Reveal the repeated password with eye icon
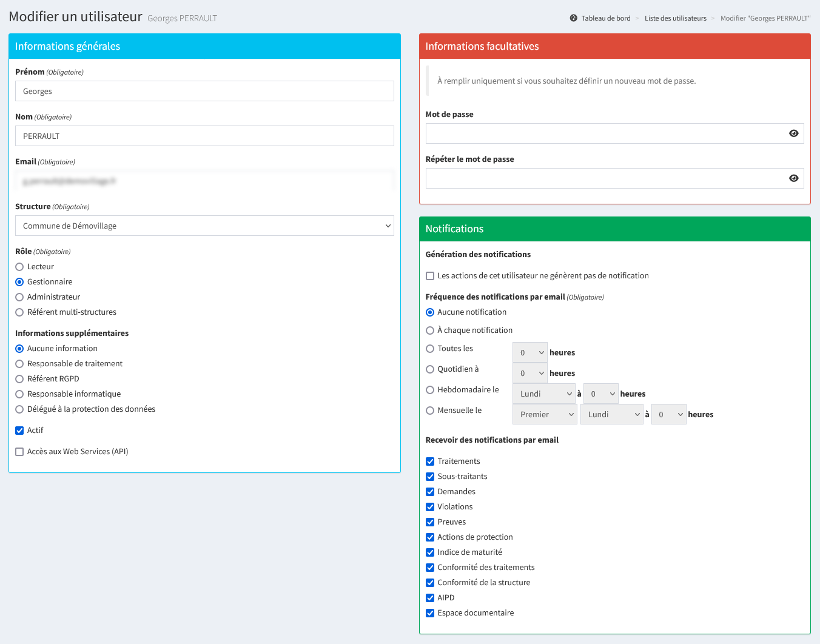The height and width of the screenshot is (644, 820). [x=793, y=178]
